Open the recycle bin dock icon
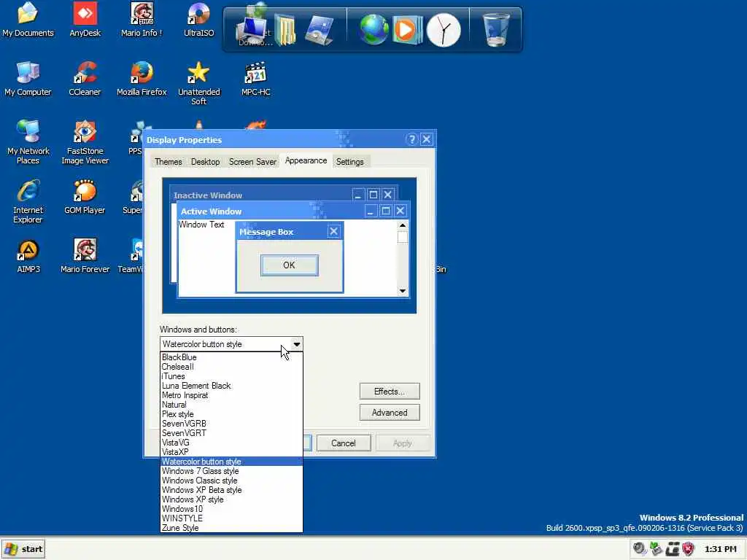747x560 pixels. [x=496, y=29]
